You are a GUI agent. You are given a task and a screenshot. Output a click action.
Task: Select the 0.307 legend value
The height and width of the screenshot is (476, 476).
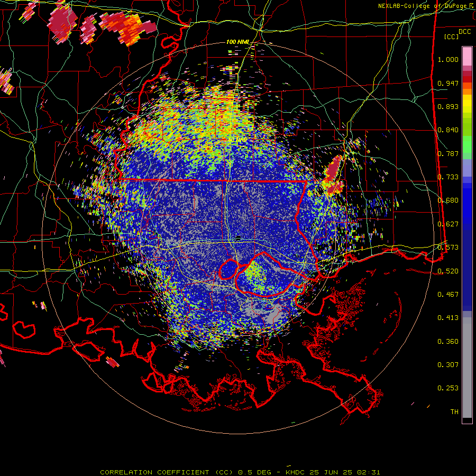[448, 364]
